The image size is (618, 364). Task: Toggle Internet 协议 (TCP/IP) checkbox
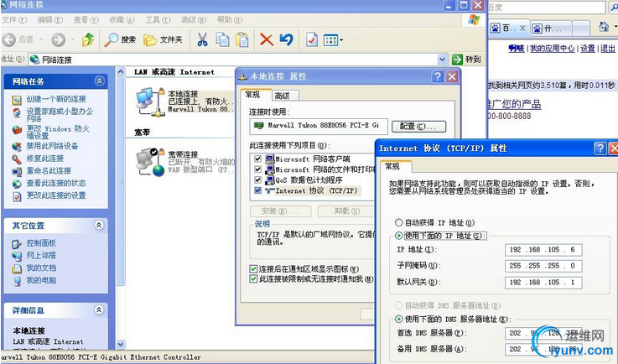[x=257, y=190]
